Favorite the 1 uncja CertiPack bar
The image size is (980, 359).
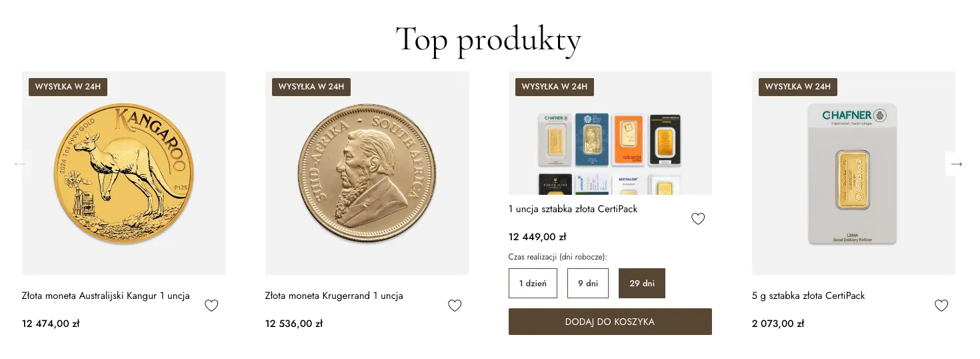coord(698,219)
